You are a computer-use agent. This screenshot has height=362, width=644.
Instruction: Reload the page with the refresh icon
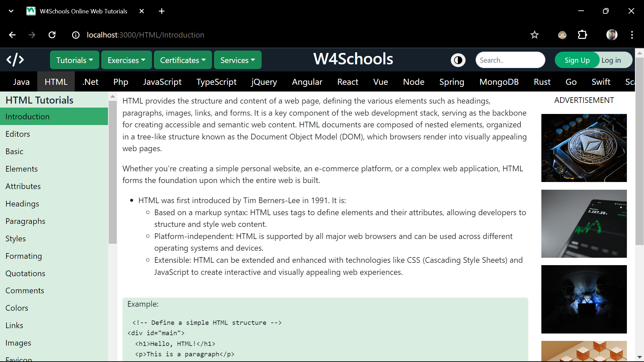click(x=52, y=35)
